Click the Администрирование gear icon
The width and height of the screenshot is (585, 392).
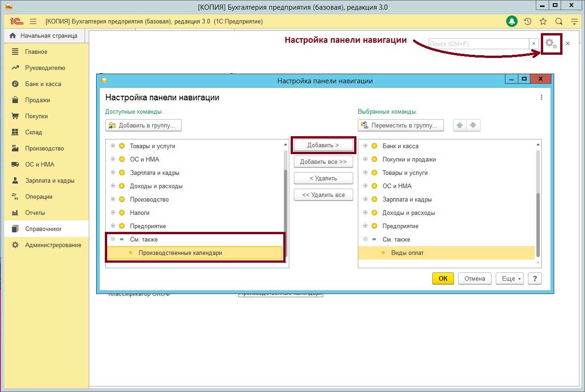pyautogui.click(x=15, y=245)
